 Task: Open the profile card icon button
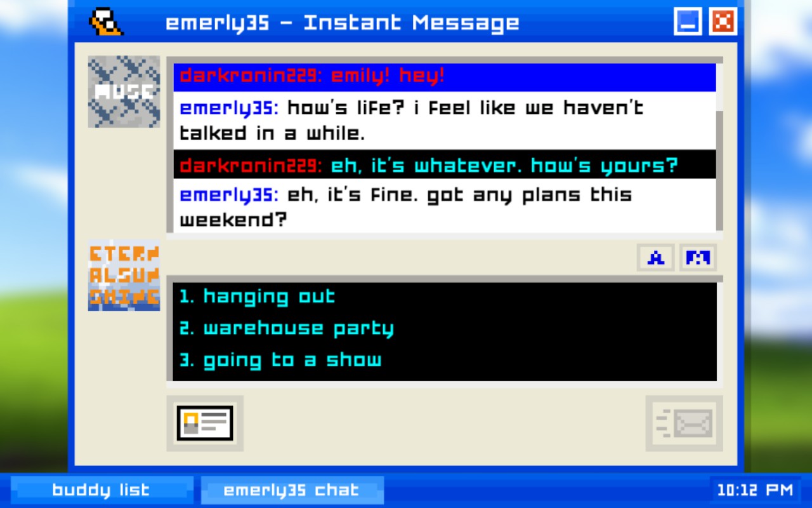coord(205,424)
